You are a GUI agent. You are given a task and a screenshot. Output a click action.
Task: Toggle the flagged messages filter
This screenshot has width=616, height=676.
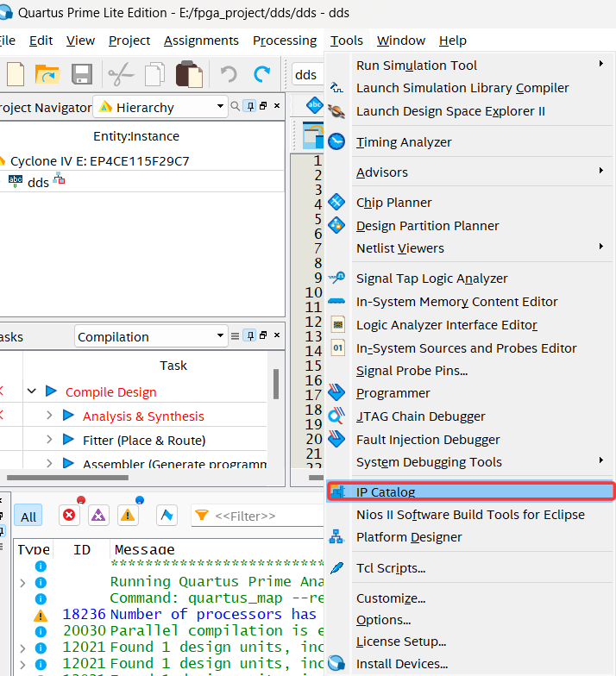click(167, 516)
